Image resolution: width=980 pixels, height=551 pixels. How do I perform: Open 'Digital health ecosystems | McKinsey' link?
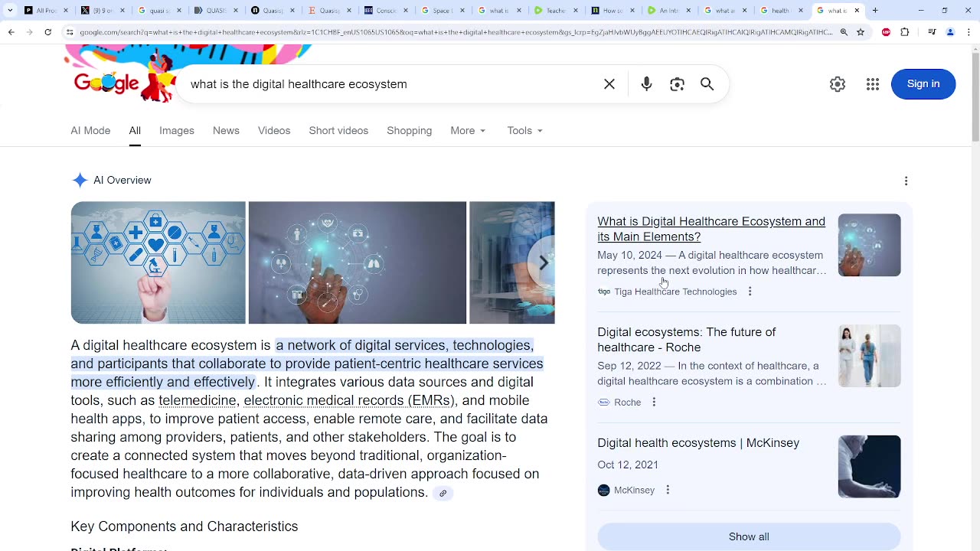698,443
